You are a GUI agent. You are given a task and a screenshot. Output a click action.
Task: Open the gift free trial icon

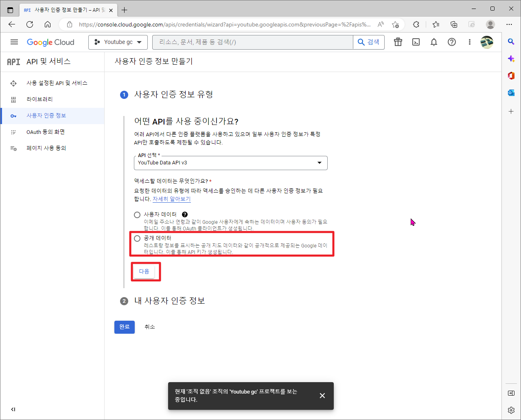[x=398, y=42]
